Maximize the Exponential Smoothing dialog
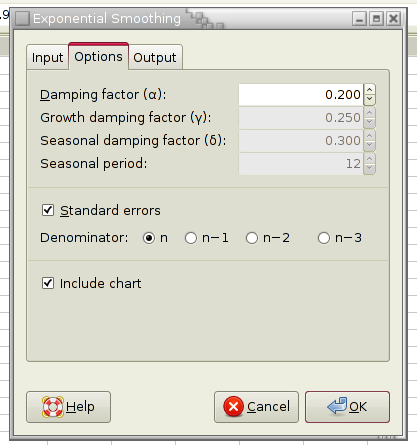 point(377,19)
